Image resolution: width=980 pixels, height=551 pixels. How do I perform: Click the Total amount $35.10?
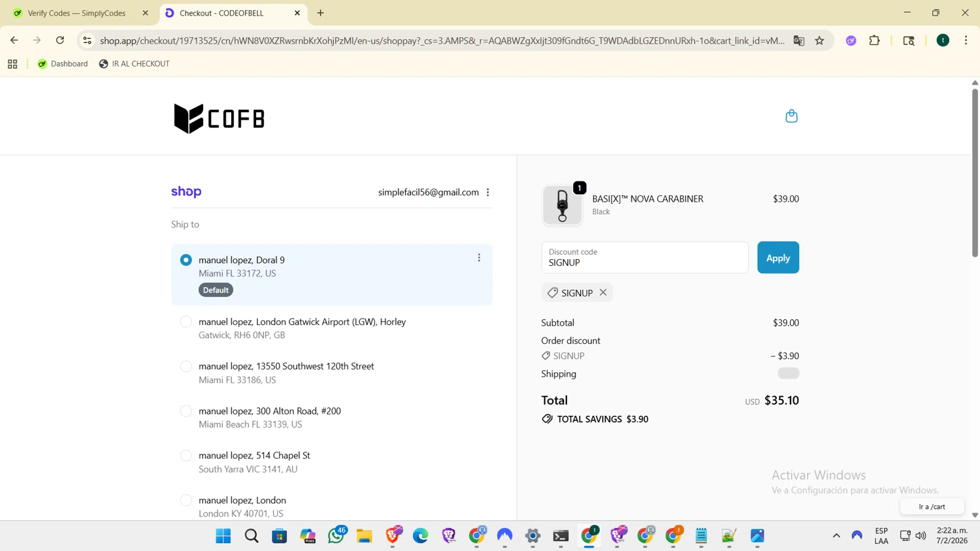pos(781,400)
